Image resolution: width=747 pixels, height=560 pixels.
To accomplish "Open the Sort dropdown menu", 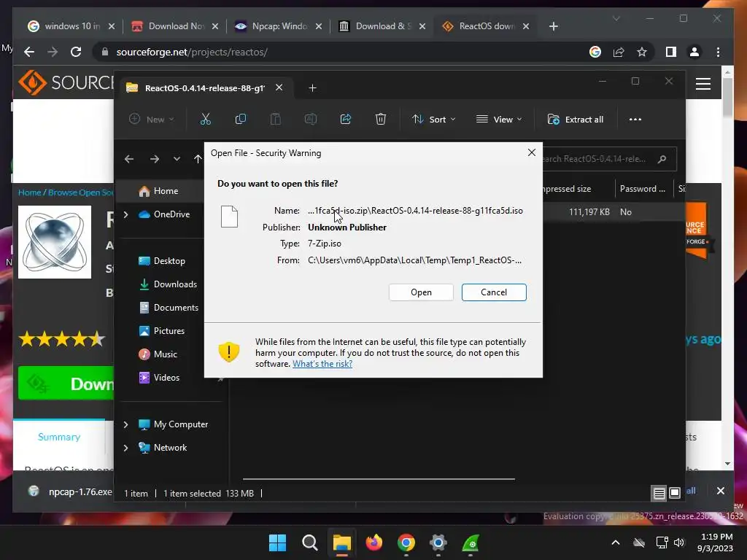I will pos(433,119).
